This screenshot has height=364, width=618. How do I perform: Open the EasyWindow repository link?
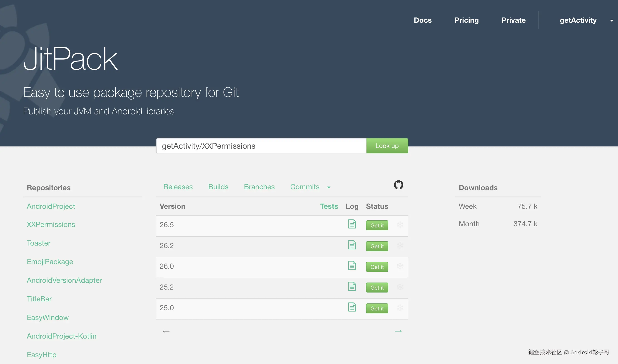click(48, 317)
